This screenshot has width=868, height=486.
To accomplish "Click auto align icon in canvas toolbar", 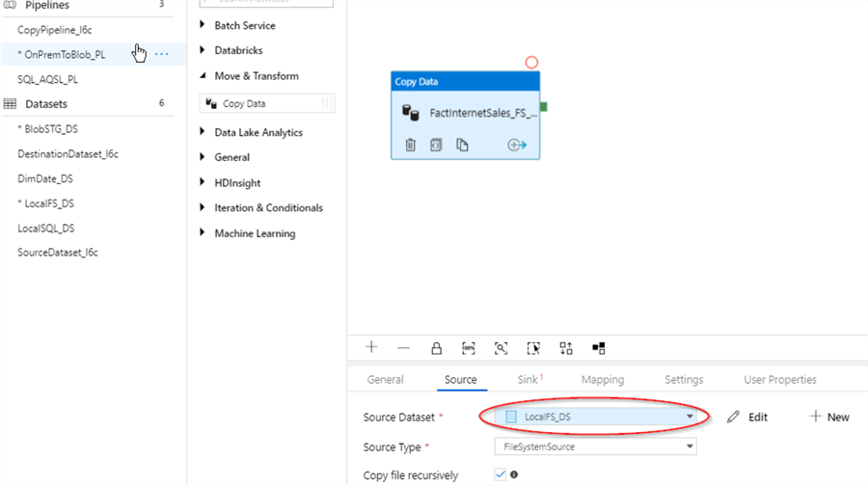I will tap(566, 348).
